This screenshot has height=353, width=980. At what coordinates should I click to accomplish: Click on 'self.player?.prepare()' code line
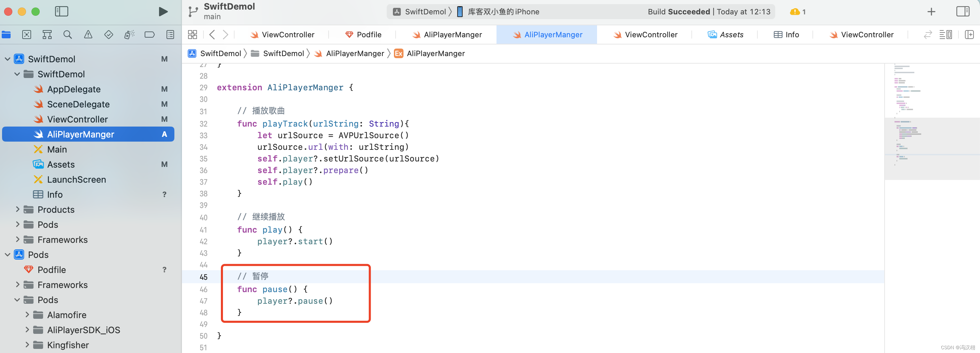tap(313, 170)
